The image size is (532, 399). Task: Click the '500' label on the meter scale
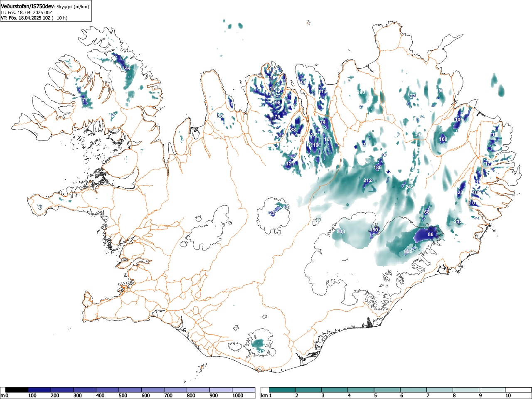pos(123,396)
